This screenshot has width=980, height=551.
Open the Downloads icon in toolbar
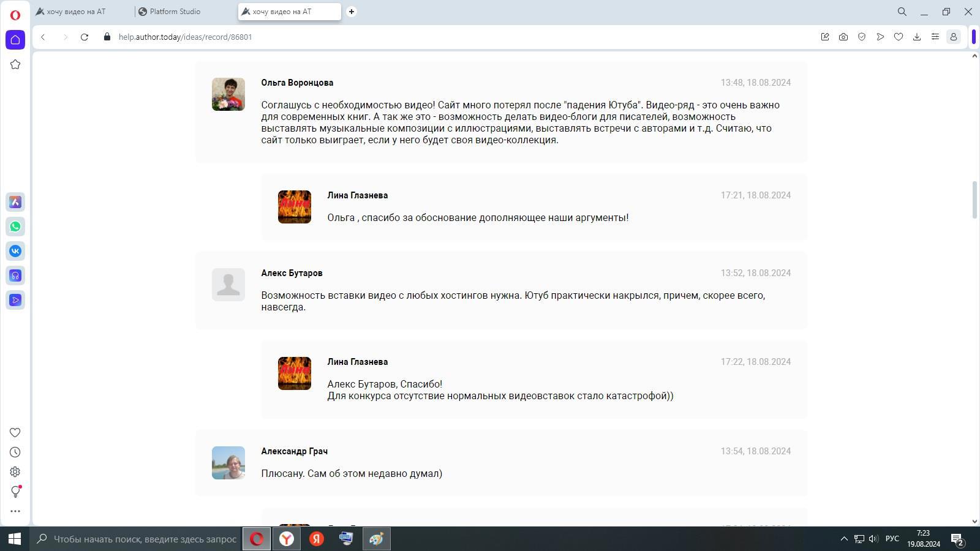tap(917, 37)
